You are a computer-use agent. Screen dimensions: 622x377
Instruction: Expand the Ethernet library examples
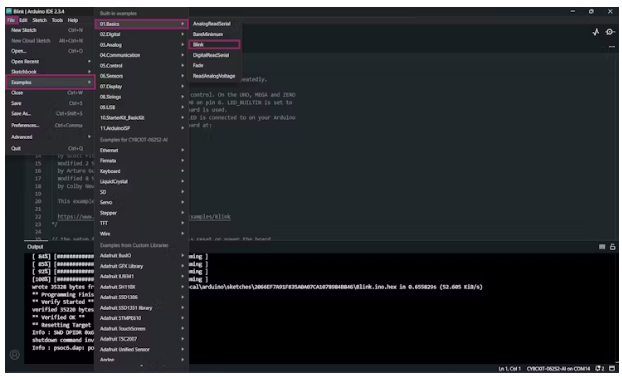(142, 151)
